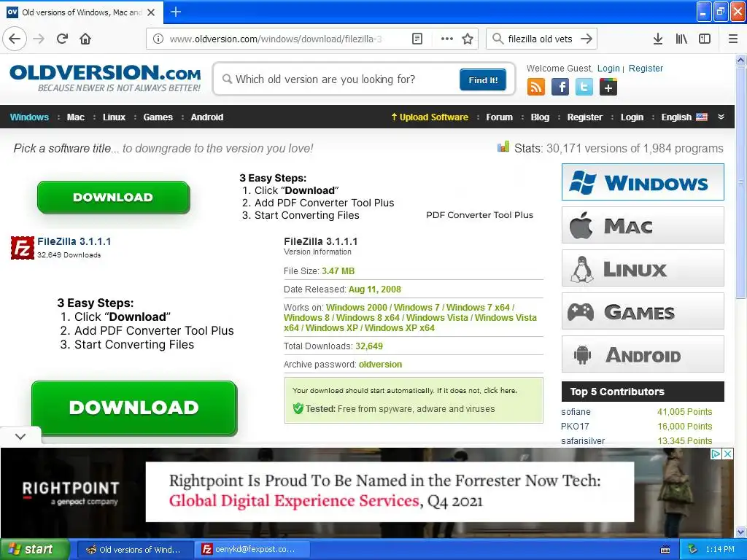The width and height of the screenshot is (747, 560).
Task: Go to the Forum page
Action: (499, 117)
